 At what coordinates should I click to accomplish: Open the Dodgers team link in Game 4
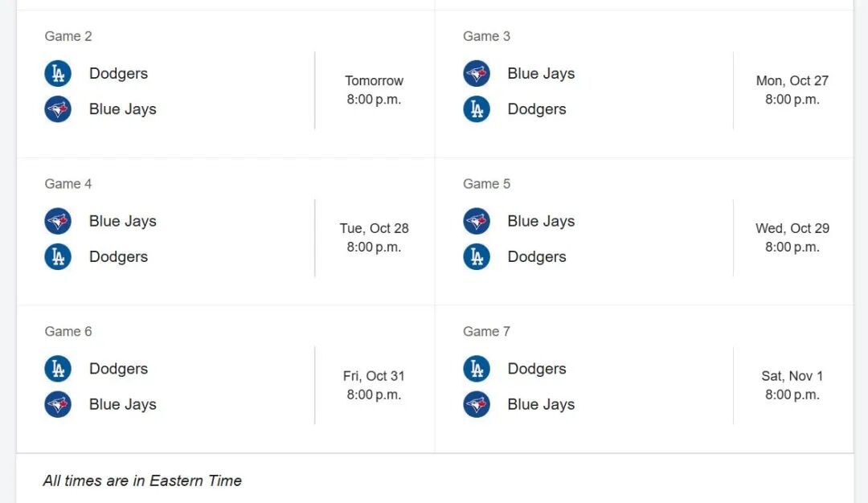pos(118,257)
